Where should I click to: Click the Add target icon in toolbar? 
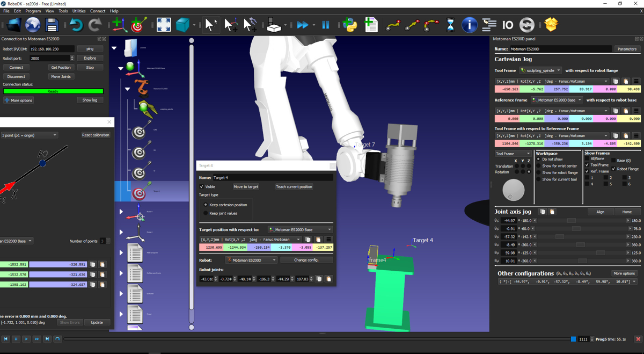coord(139,25)
